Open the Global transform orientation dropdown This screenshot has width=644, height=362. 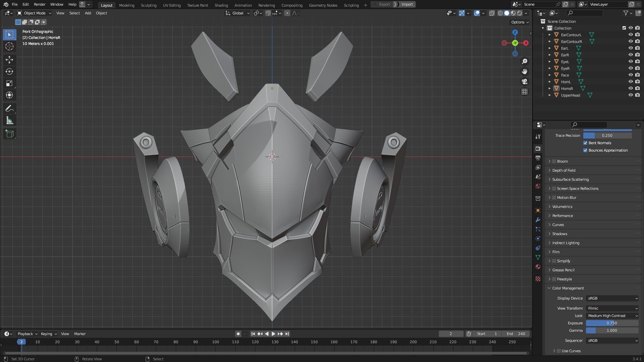(238, 13)
